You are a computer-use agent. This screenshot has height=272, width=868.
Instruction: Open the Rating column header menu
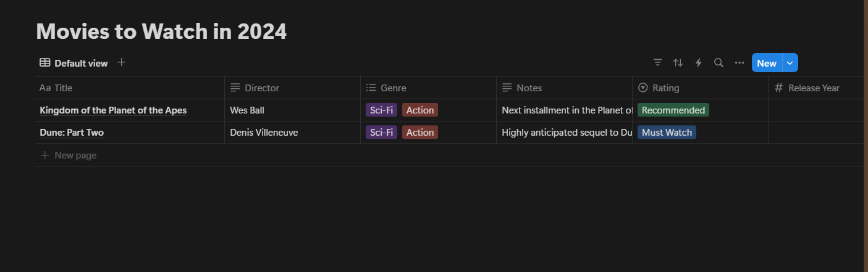pyautogui.click(x=665, y=88)
